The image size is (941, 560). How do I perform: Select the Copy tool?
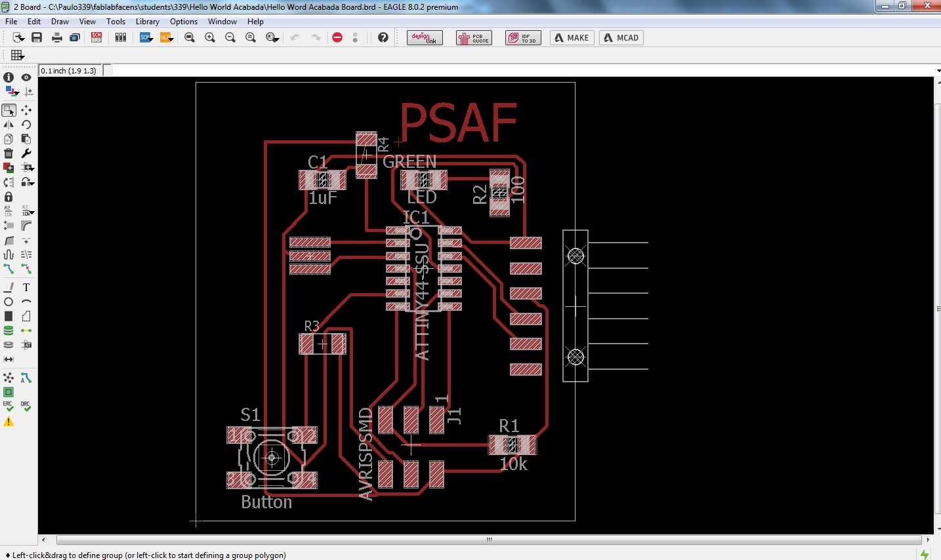[9, 139]
